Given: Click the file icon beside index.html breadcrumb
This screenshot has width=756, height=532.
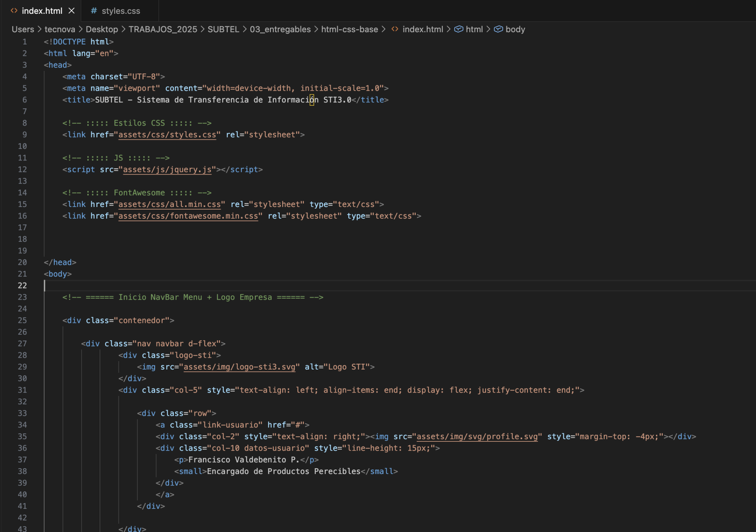Looking at the screenshot, I should pos(395,29).
